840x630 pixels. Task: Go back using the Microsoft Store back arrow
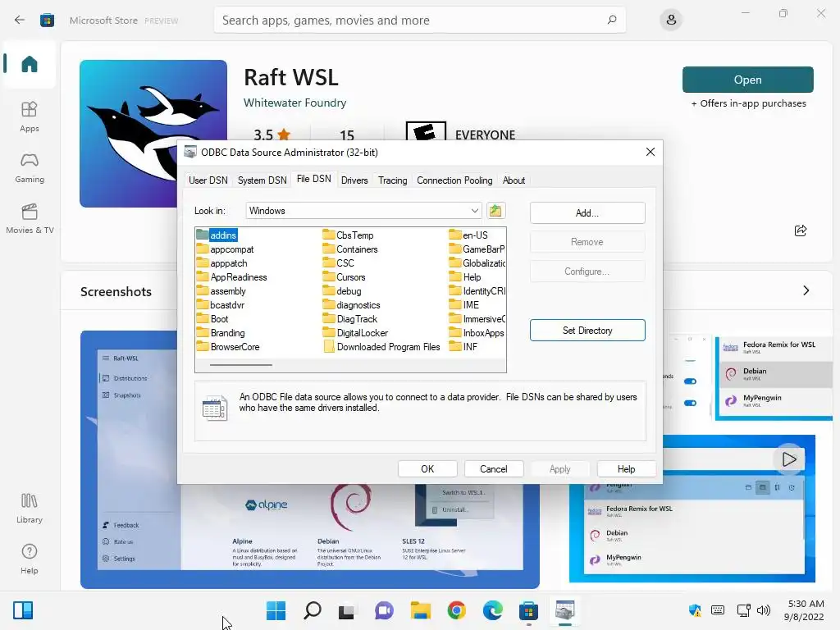pyautogui.click(x=20, y=21)
